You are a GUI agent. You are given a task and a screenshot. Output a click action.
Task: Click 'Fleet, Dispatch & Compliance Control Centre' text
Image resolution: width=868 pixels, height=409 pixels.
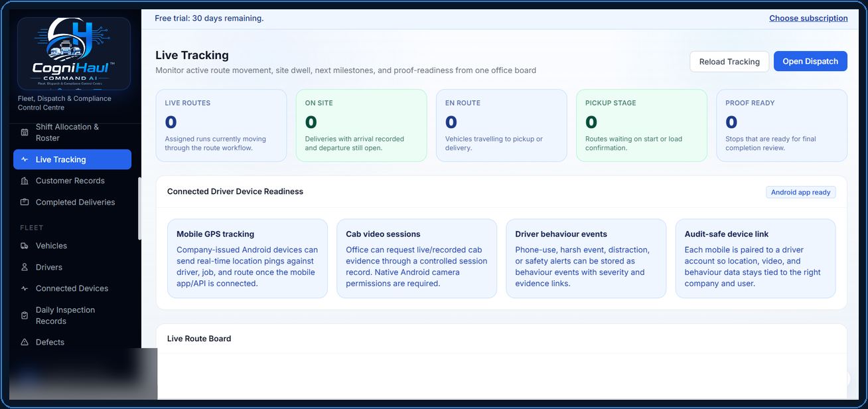[x=64, y=103]
